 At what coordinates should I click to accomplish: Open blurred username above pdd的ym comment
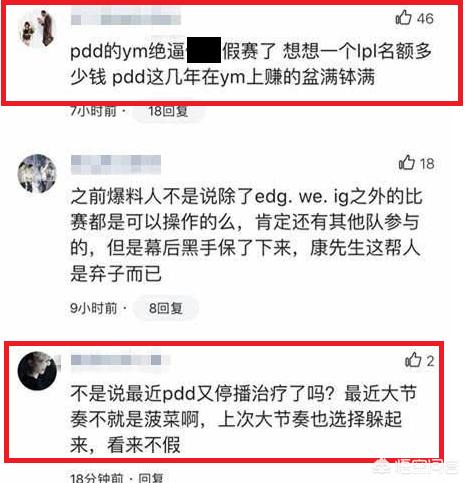click(126, 17)
